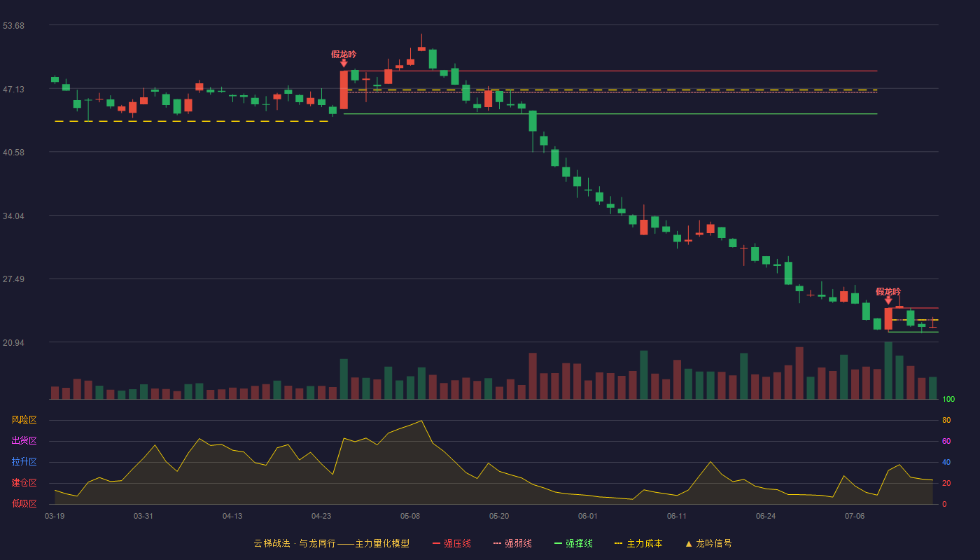Click the 出货区 zone label
980x560 pixels.
tap(24, 441)
